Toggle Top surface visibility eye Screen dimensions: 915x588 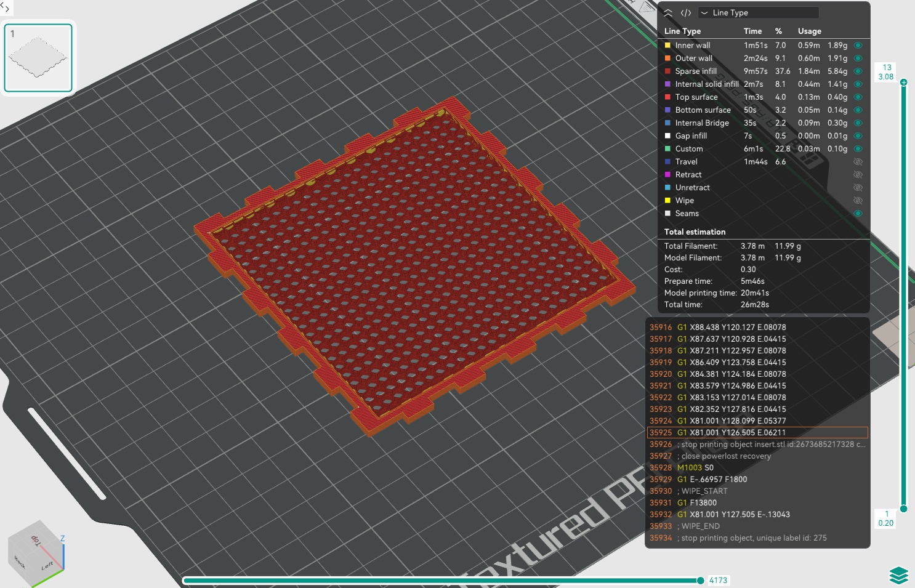tap(858, 97)
